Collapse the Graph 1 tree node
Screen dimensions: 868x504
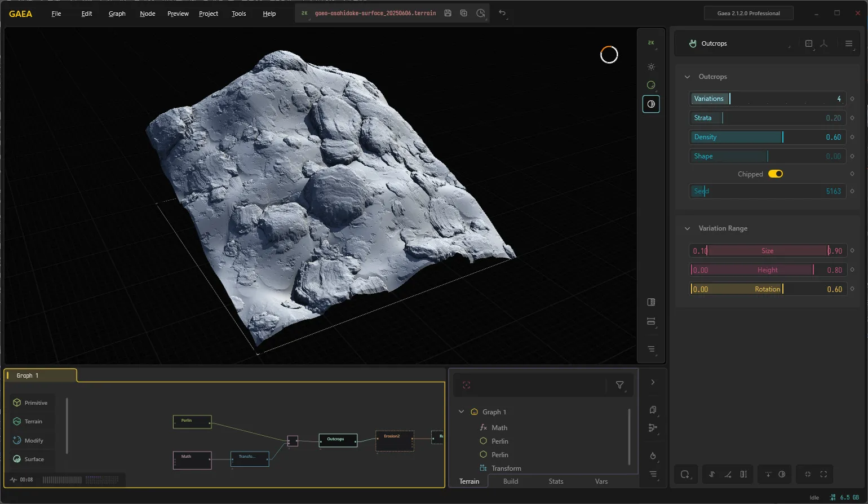coord(461,412)
